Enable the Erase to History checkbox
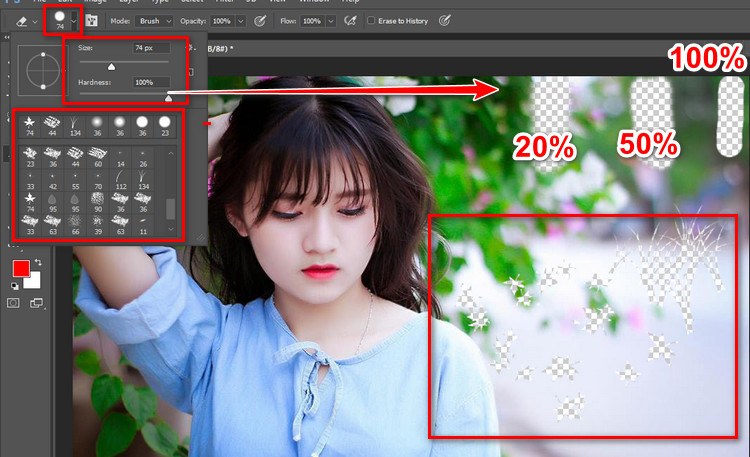The height and width of the screenshot is (457, 750). coord(371,21)
